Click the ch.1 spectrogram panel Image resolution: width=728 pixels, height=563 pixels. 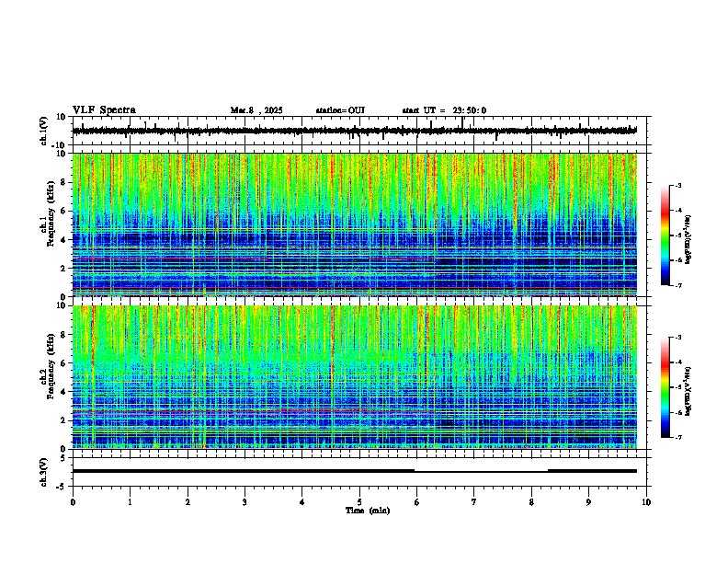355,224
